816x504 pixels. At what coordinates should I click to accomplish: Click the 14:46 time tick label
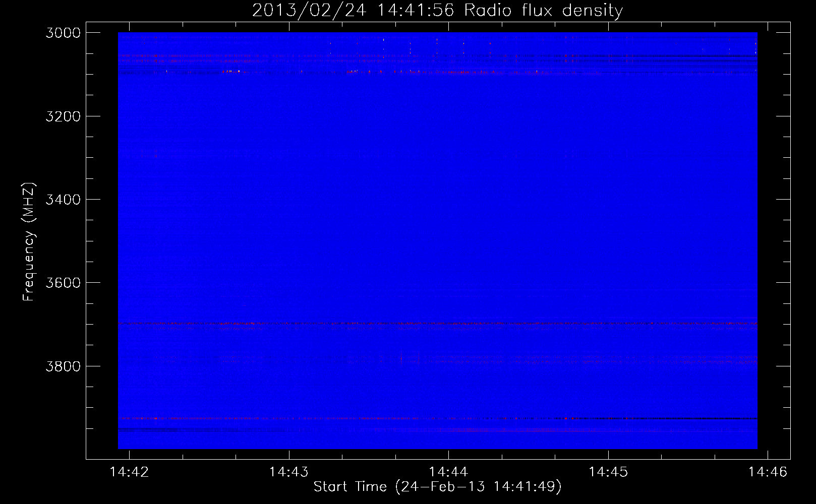click(768, 472)
